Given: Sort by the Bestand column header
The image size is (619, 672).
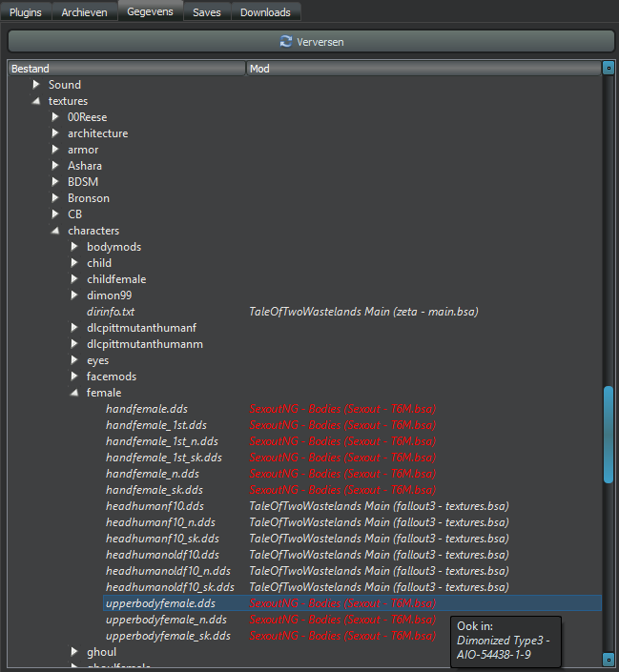Looking at the screenshot, I should click(127, 69).
